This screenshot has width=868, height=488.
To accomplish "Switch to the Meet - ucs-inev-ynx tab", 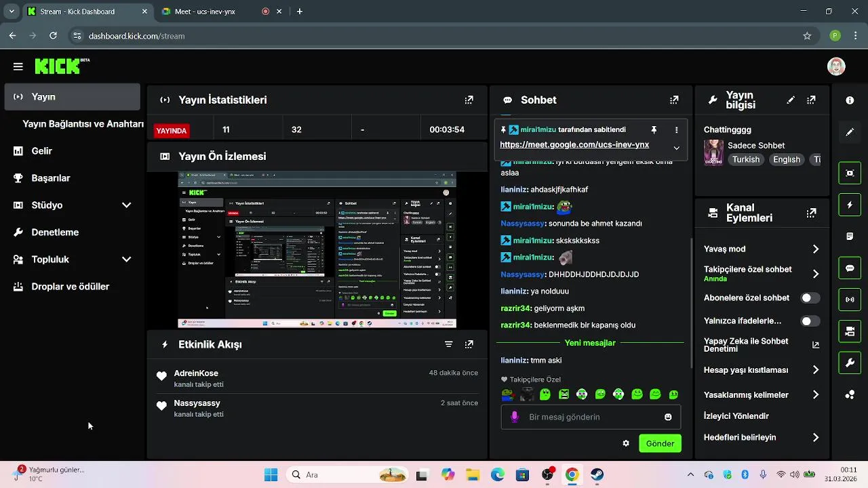I will coord(205,12).
